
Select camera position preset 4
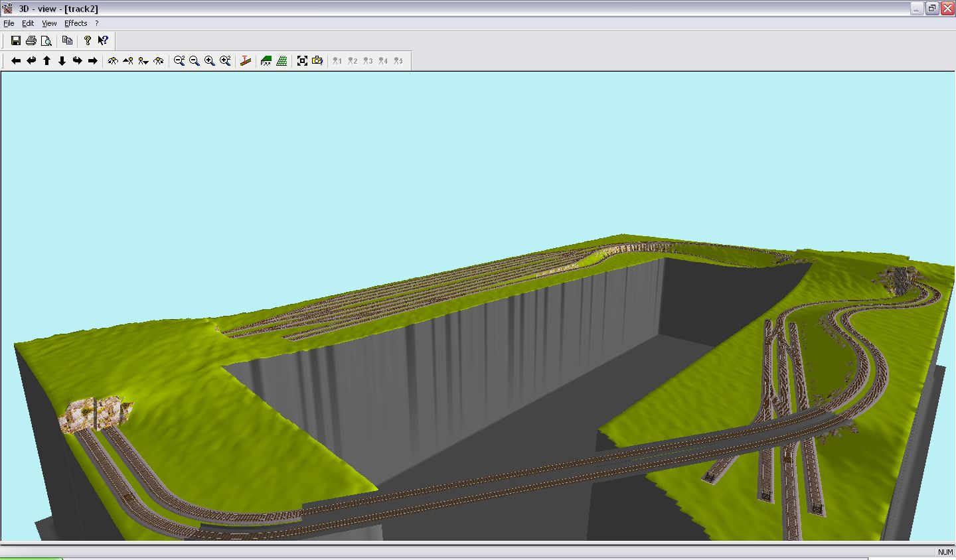383,61
